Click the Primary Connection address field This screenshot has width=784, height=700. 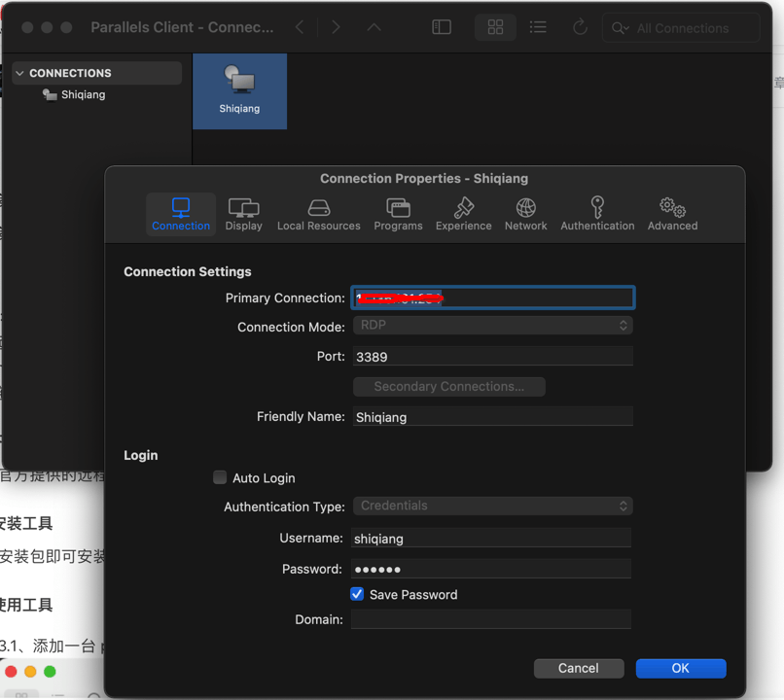(x=493, y=297)
